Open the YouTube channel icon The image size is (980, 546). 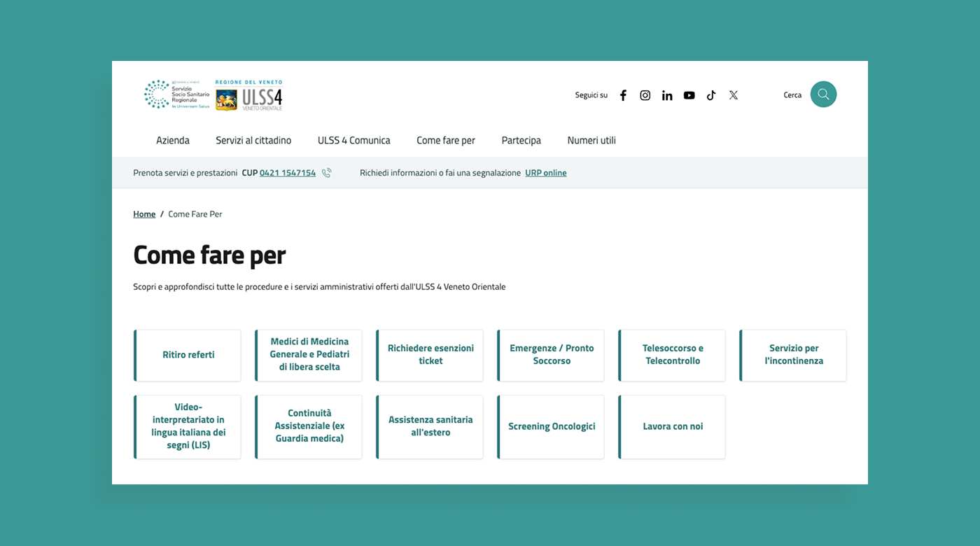[689, 95]
